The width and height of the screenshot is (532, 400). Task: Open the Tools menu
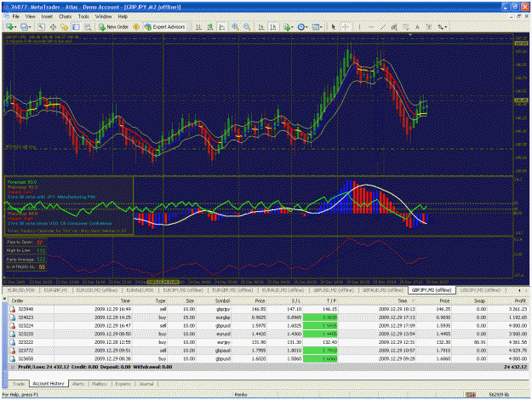pyautogui.click(x=83, y=16)
